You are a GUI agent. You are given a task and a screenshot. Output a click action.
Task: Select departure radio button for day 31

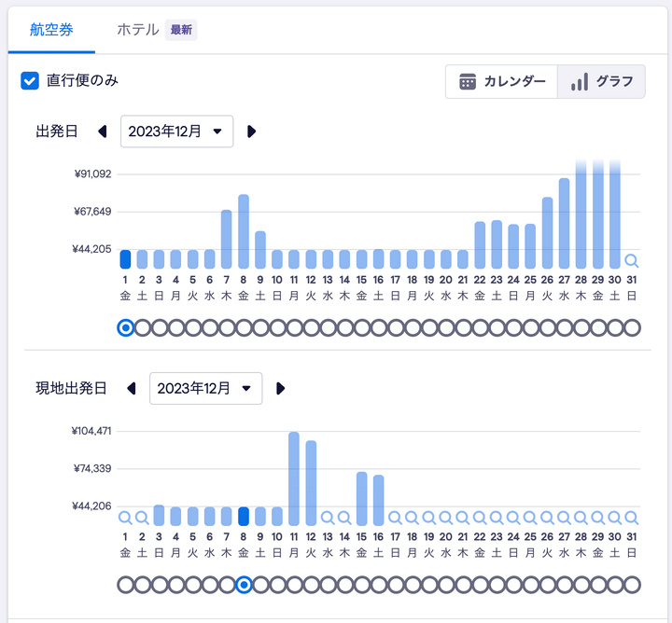click(x=632, y=327)
